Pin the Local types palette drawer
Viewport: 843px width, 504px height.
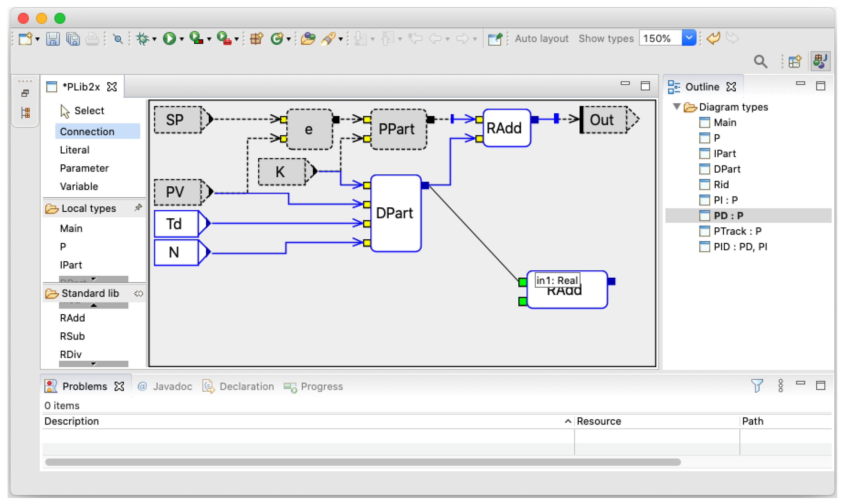(138, 208)
